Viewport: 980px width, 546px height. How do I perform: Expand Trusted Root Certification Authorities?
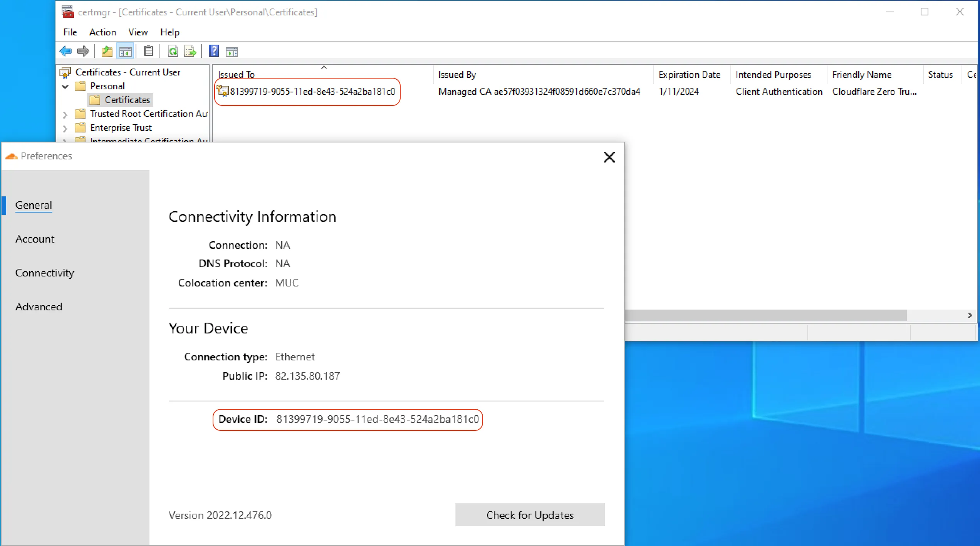[65, 114]
